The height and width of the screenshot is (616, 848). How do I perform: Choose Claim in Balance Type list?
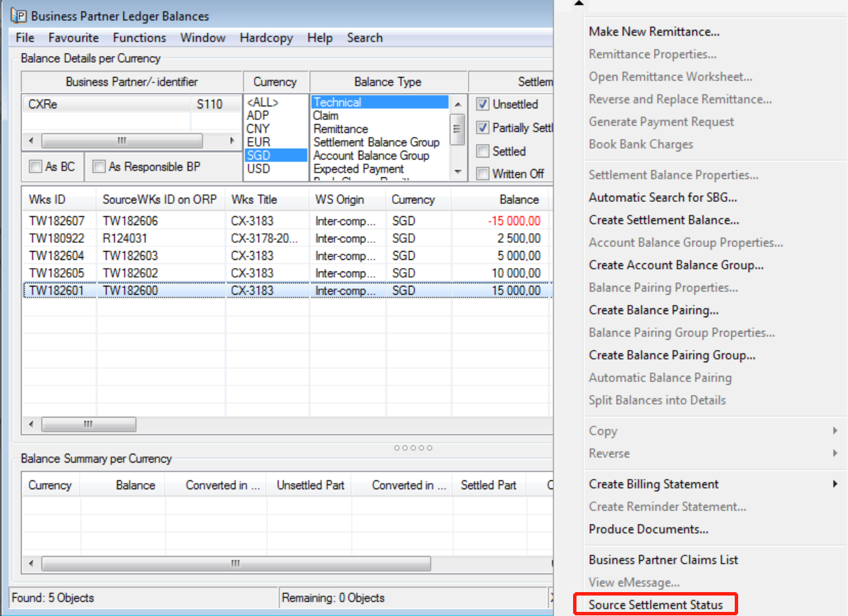click(x=326, y=116)
